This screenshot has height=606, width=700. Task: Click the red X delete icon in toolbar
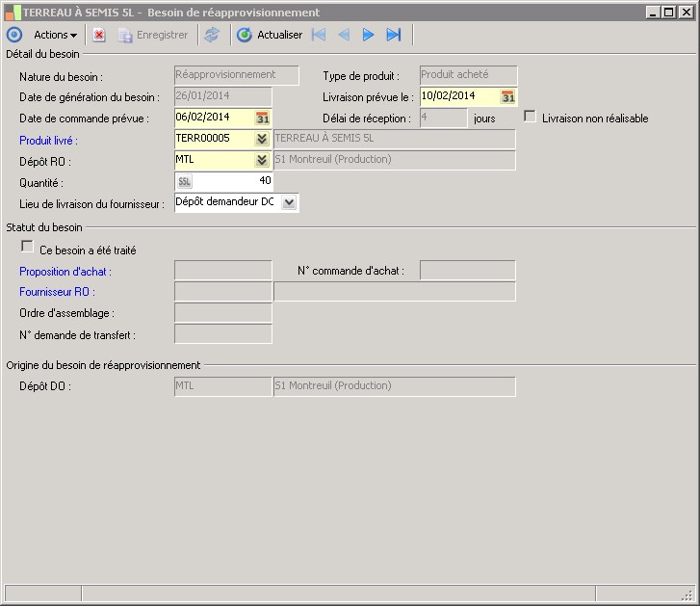tap(99, 35)
